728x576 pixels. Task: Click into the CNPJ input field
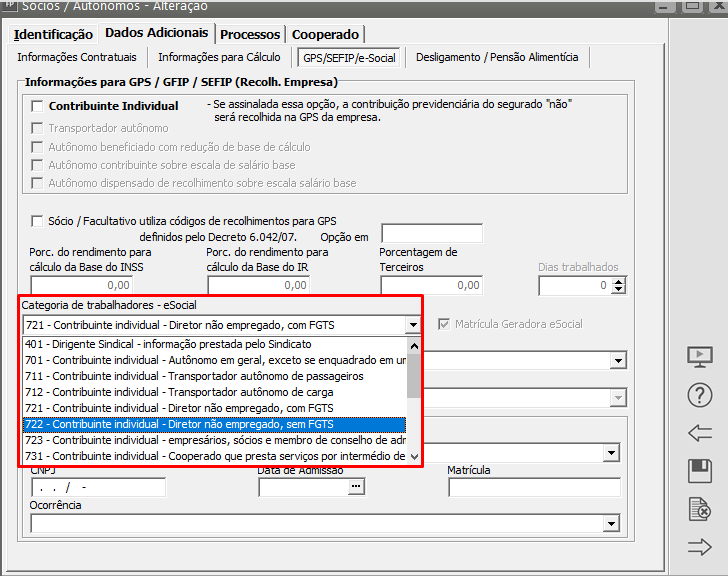(98, 488)
